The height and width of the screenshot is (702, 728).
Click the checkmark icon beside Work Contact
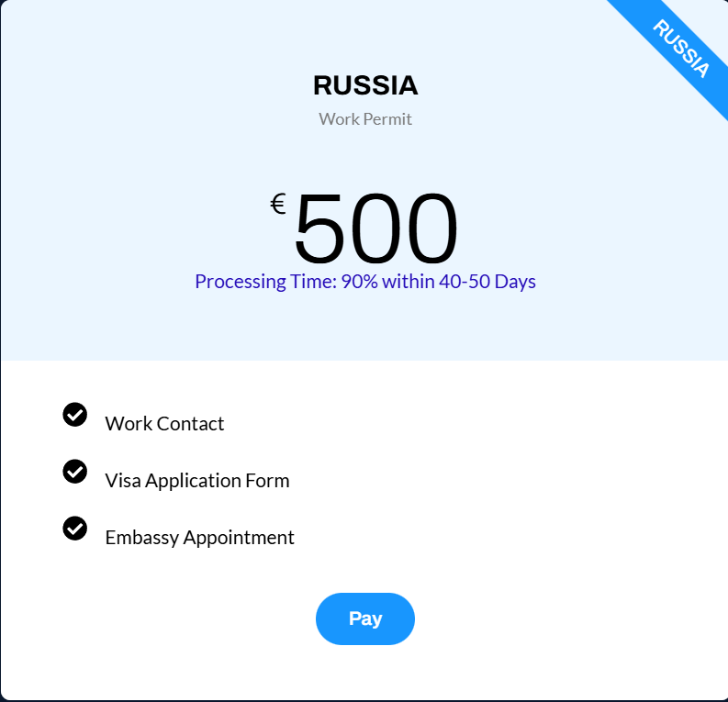(x=75, y=415)
